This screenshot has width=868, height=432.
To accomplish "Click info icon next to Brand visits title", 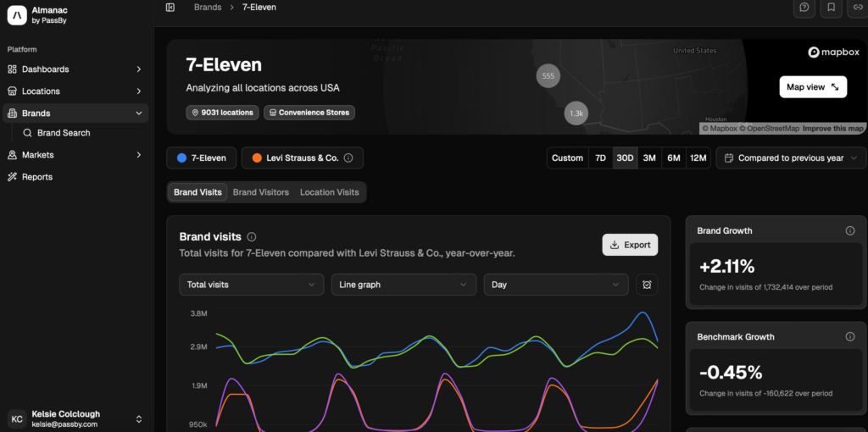I will (252, 236).
